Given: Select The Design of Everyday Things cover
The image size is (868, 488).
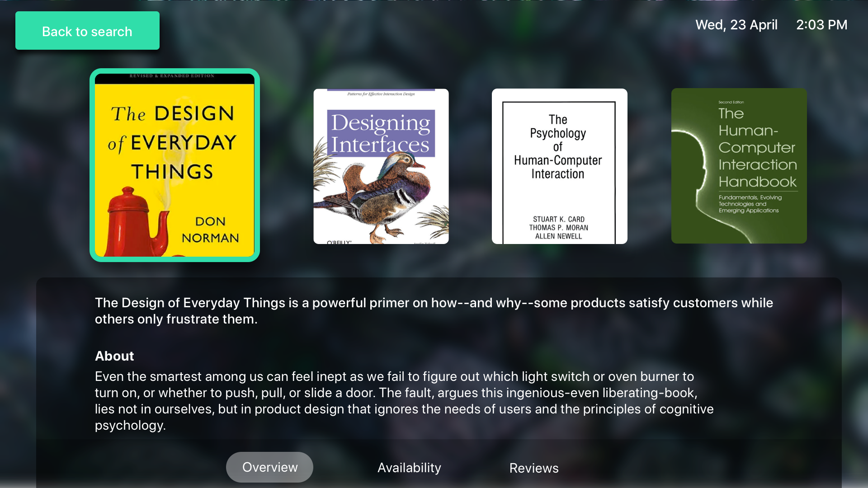Looking at the screenshot, I should [175, 165].
